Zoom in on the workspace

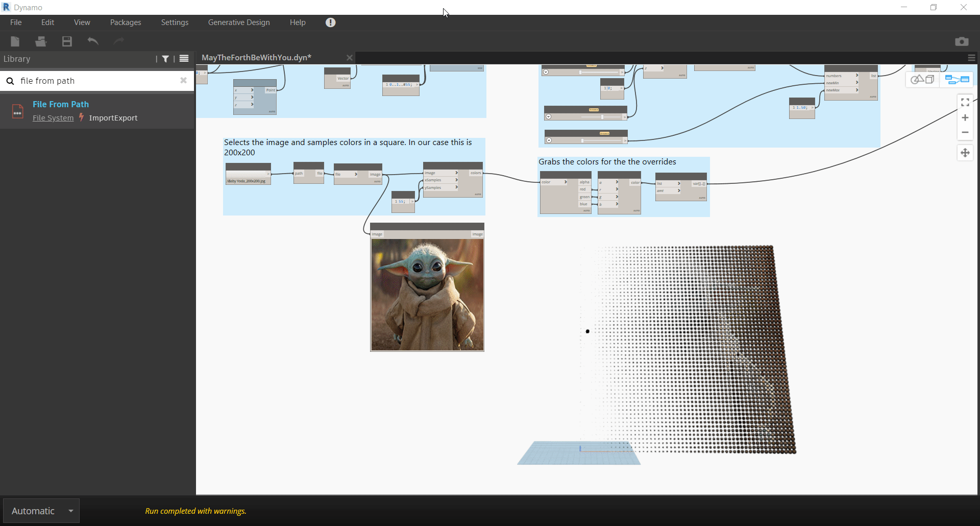[965, 117]
